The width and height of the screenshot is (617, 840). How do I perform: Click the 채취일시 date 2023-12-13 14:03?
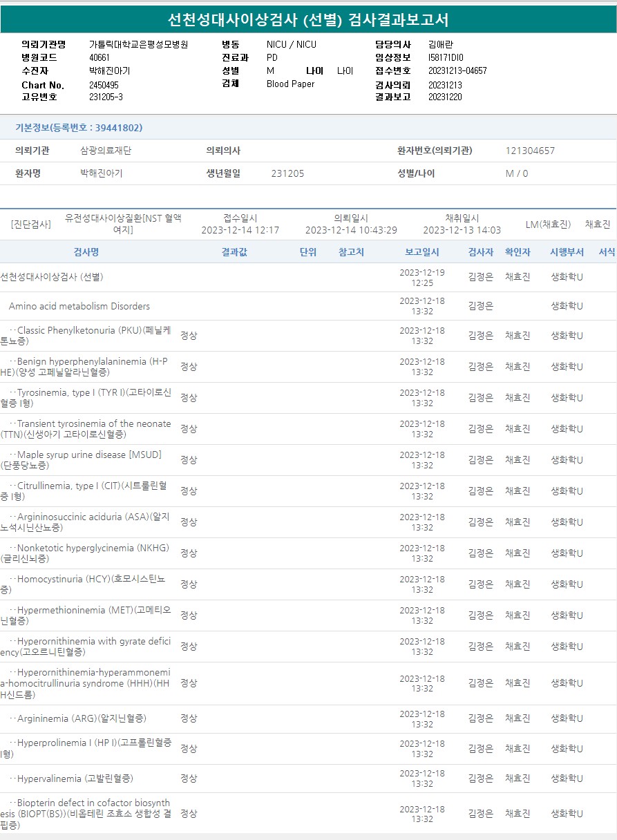pyautogui.click(x=462, y=230)
